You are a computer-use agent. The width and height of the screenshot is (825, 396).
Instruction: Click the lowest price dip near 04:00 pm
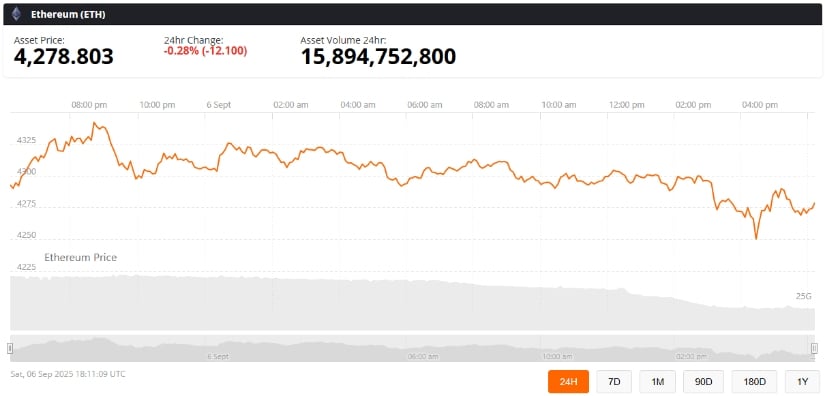point(756,238)
